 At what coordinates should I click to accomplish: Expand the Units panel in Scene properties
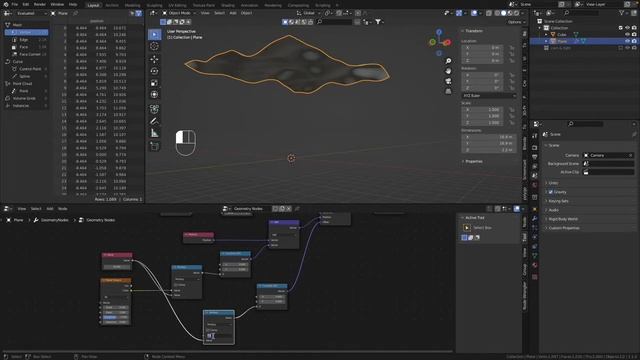pos(553,183)
